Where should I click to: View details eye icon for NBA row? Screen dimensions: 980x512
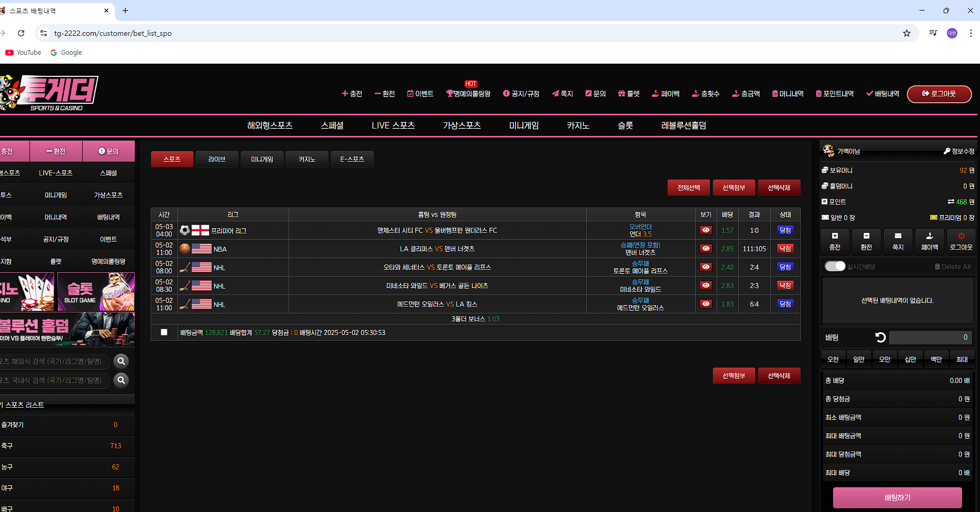pyautogui.click(x=706, y=249)
